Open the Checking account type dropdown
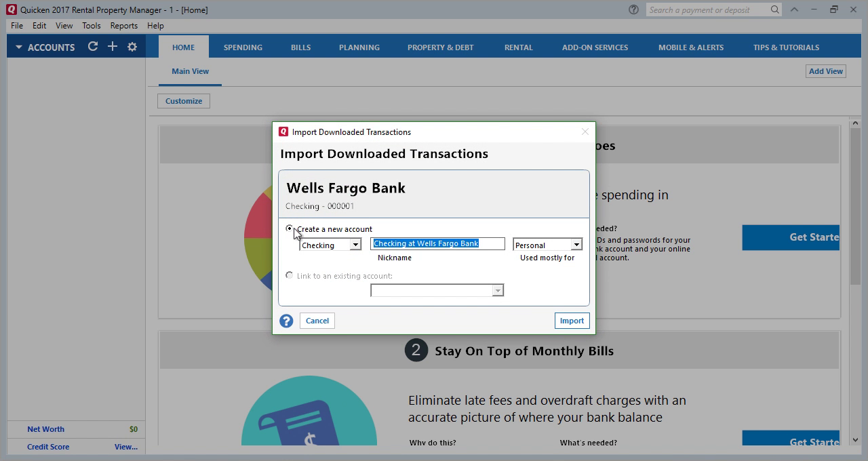The image size is (868, 461). point(355,245)
